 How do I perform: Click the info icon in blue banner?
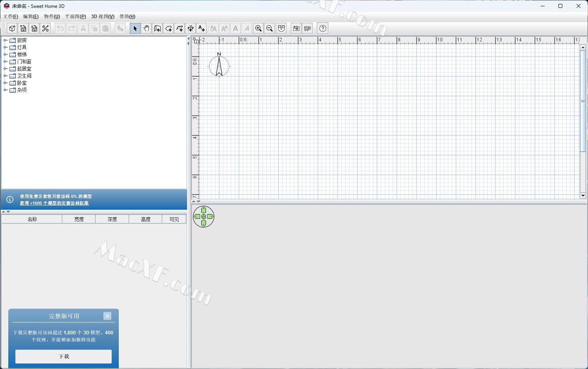coord(10,199)
